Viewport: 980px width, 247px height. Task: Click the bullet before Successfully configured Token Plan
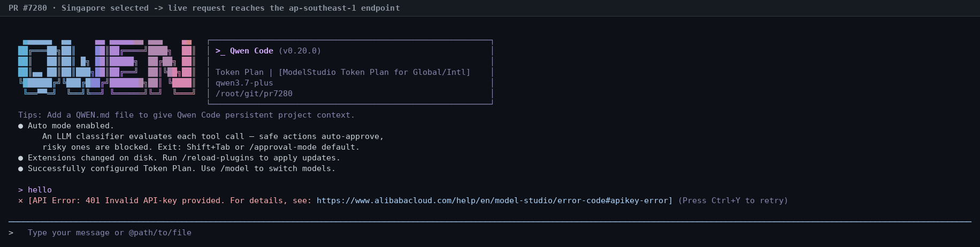pos(20,168)
